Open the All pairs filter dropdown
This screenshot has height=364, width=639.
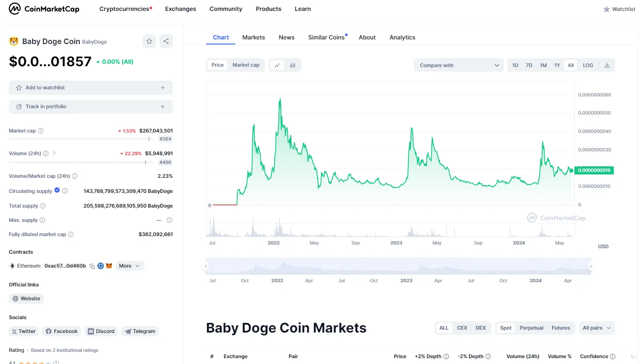[597, 328]
